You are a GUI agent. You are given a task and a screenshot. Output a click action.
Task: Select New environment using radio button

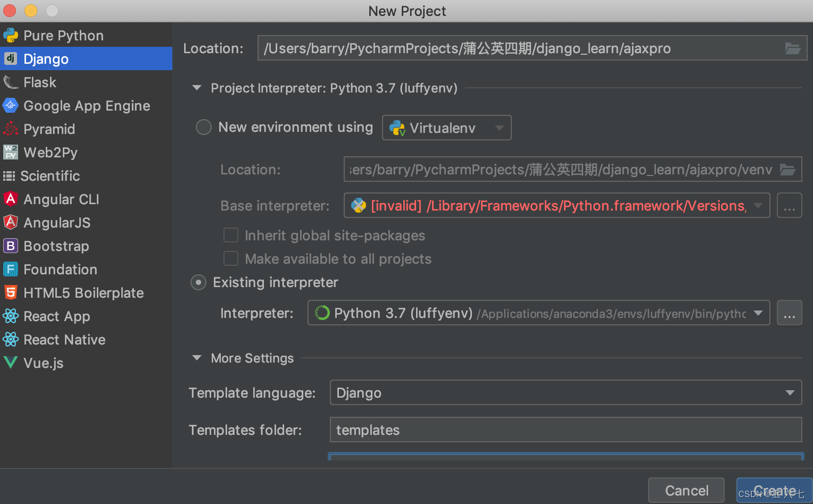point(204,127)
